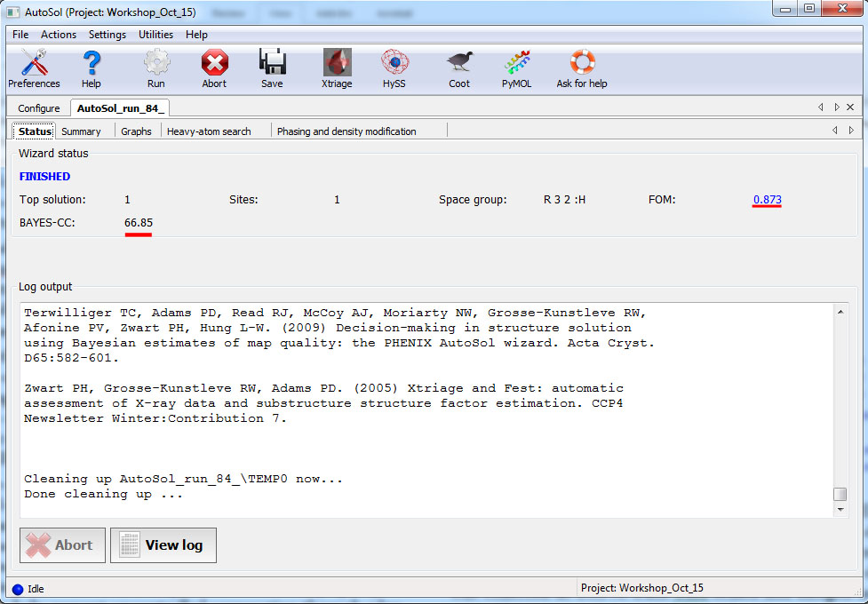Viewport: 868px width, 604px height.
Task: Click the 'Top solution:' label
Action: [x=52, y=200]
